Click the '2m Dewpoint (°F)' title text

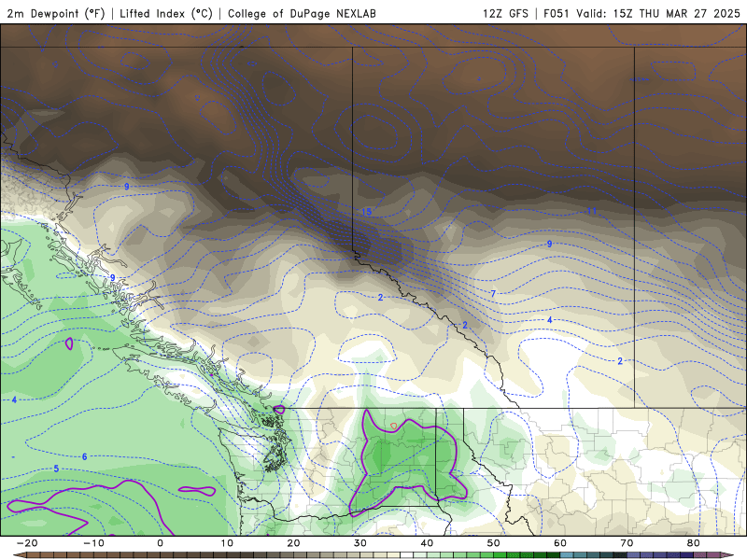56,13
